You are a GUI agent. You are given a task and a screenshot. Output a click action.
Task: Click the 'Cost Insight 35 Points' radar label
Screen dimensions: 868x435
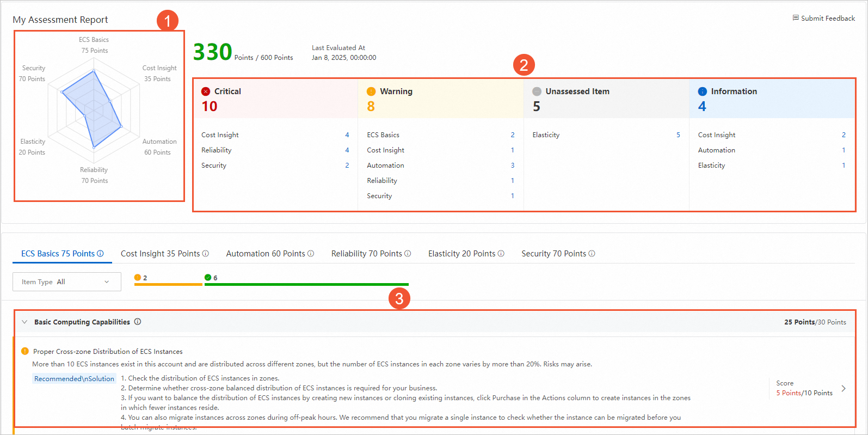(159, 73)
